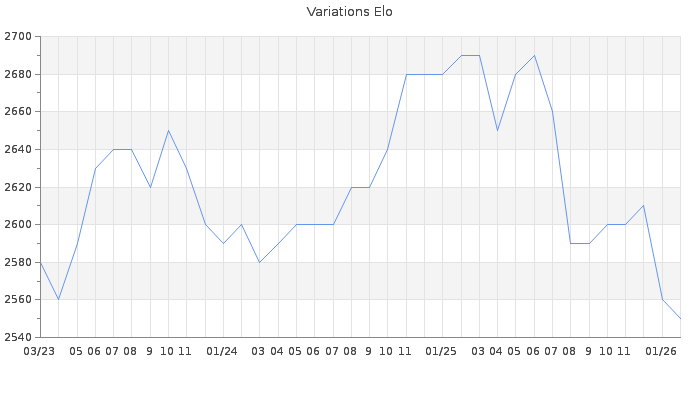Click the 2660 y-axis label
Viewport: 700px width, 400px height.
[x=18, y=112]
